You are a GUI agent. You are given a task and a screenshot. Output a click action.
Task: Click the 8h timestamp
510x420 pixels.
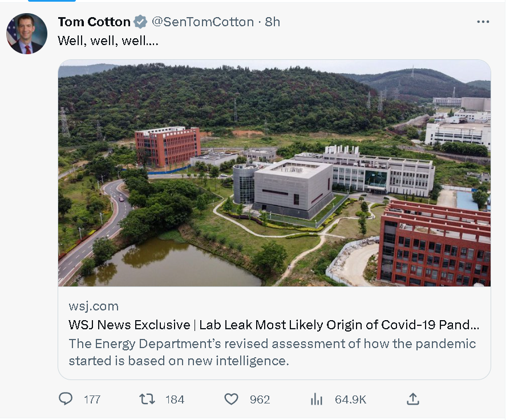coord(273,22)
